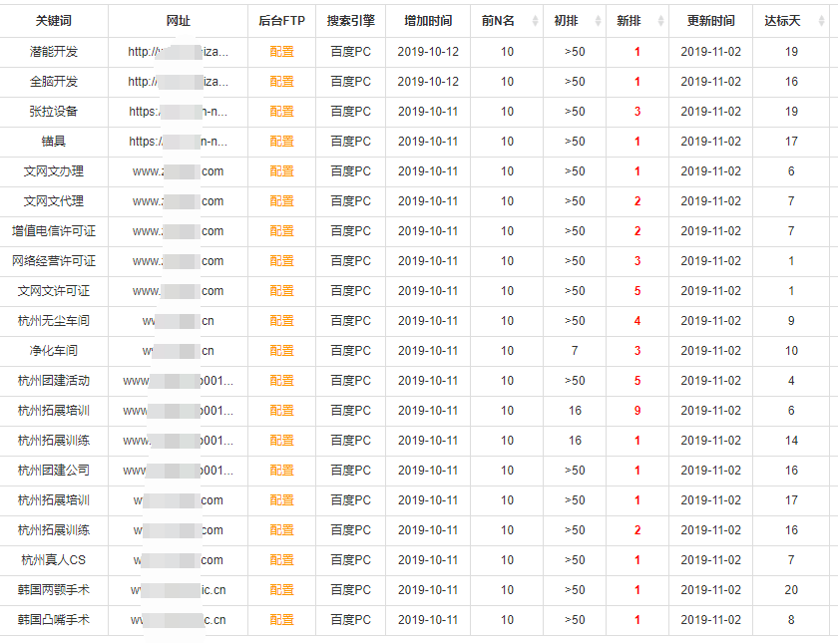
Task: Click the 关键词 column header
Action: click(54, 21)
